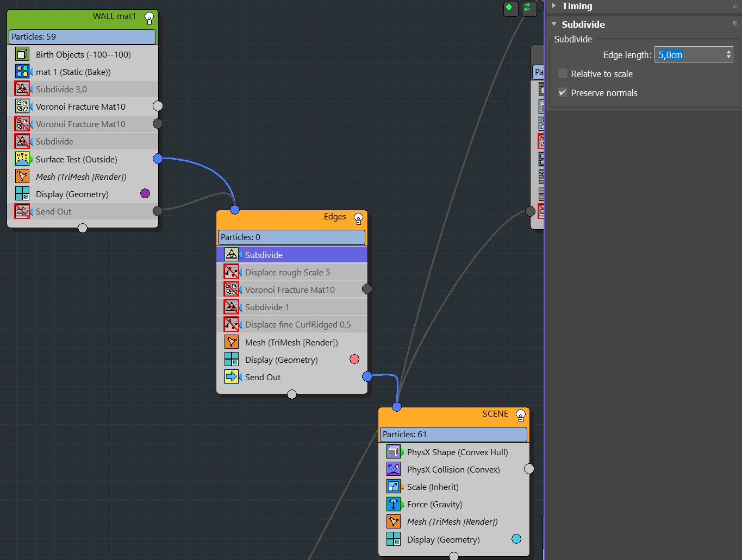Click the Scale (Inherit) operator icon

click(x=394, y=487)
